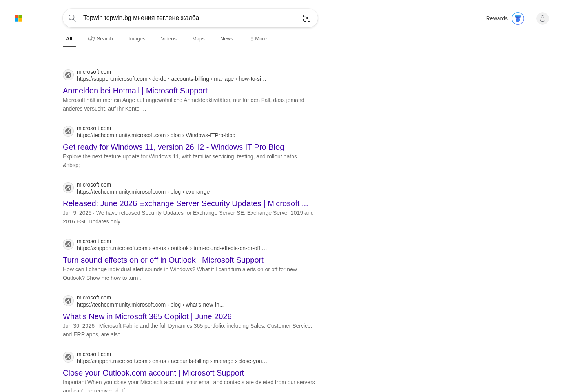565x392 pixels.
Task: Open visual search camera icon
Action: (x=307, y=18)
